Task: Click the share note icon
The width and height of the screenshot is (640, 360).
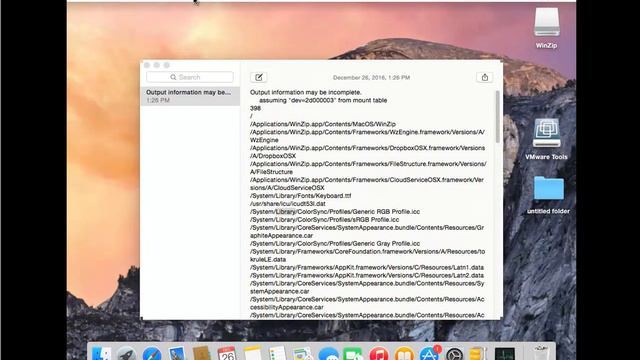Action: [x=484, y=77]
